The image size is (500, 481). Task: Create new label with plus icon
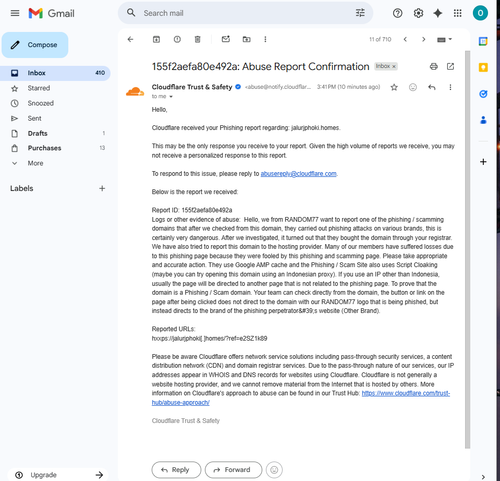click(102, 188)
